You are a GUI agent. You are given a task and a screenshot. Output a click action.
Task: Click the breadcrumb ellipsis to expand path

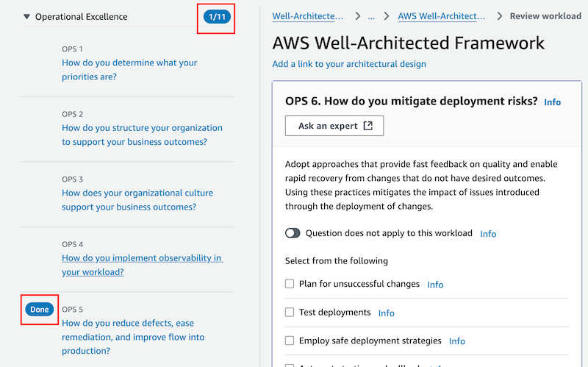click(371, 16)
